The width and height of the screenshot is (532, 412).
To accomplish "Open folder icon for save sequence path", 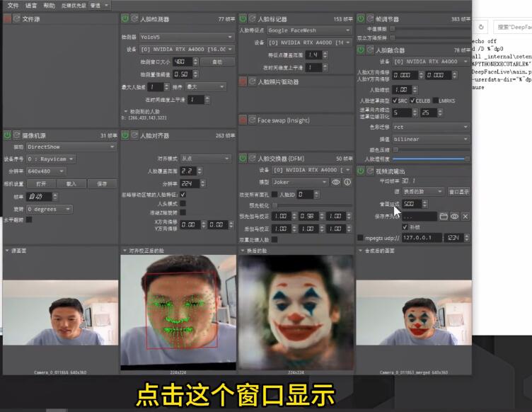I will [444, 216].
